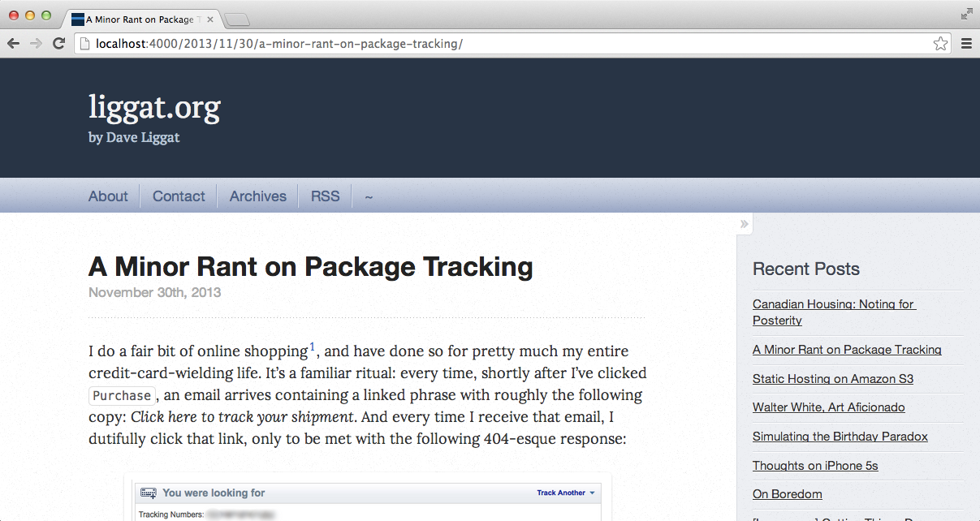Image resolution: width=980 pixels, height=521 pixels.
Task: Open a new browser tab
Action: pyautogui.click(x=236, y=19)
